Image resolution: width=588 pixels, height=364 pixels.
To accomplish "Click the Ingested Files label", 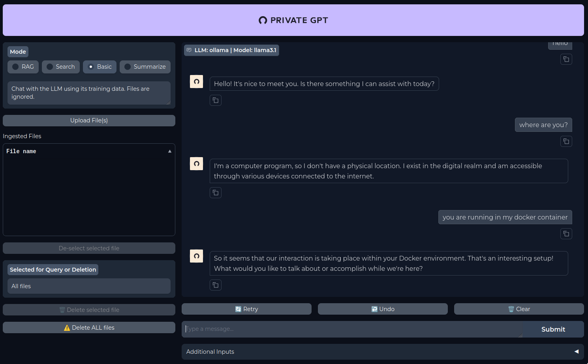I will [x=22, y=136].
